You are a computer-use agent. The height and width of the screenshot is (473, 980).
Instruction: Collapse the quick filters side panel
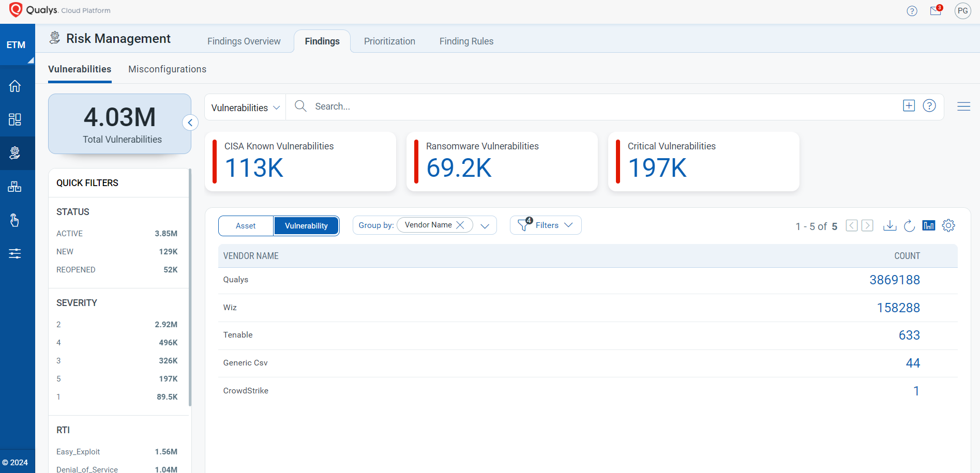190,123
